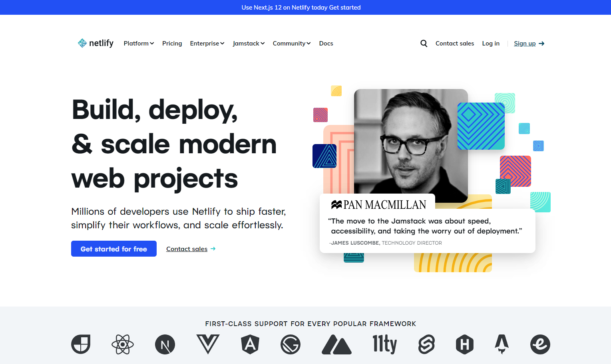Image resolution: width=611 pixels, height=364 pixels.
Task: Select Log in in the navigation
Action: click(491, 43)
